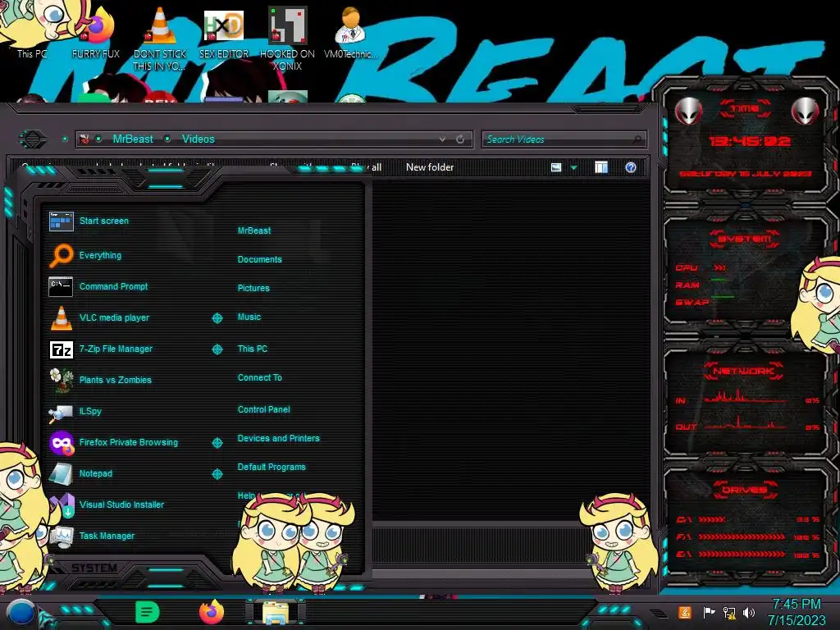Open green chat app on taskbar
This screenshot has height=630, width=840.
tap(147, 612)
